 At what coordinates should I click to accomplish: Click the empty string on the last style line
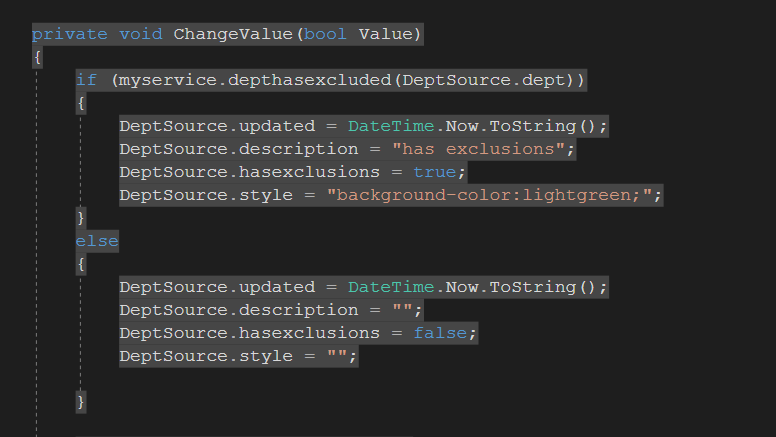[337, 356]
